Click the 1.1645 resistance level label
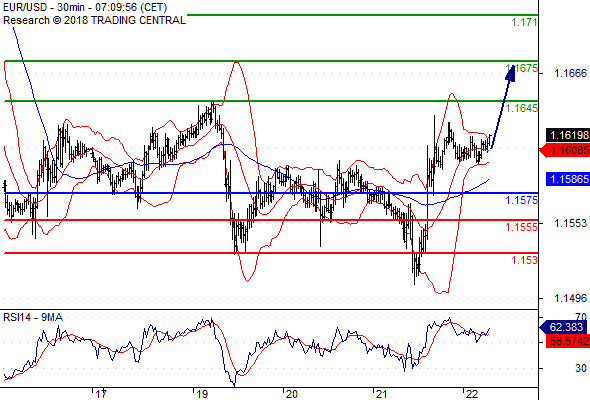Viewport: 590px width, 400px height. [522, 108]
